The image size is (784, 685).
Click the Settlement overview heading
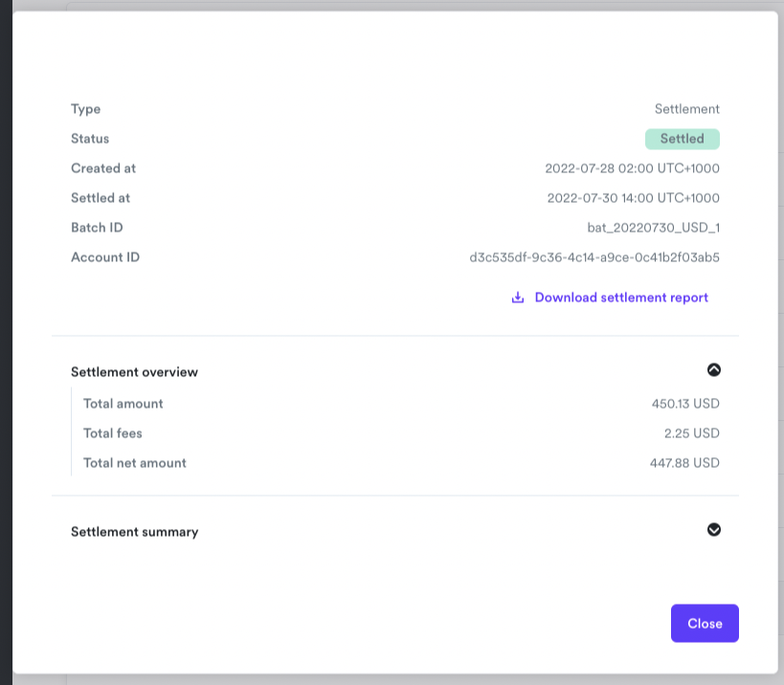coord(134,372)
